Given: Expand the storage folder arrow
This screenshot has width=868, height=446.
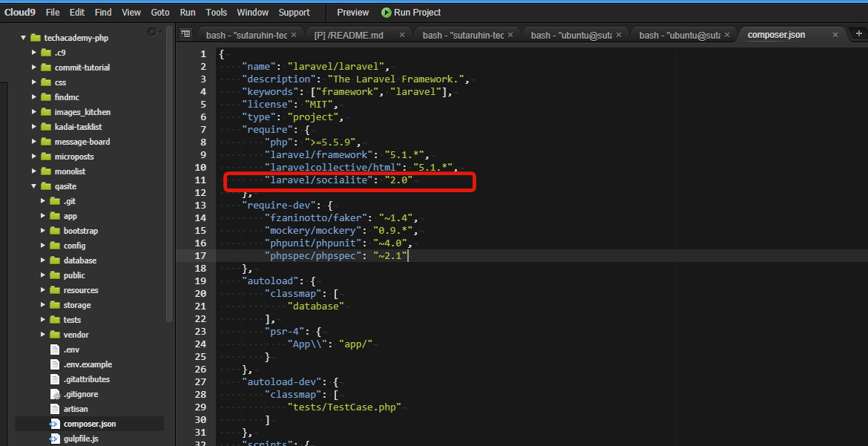Looking at the screenshot, I should (42, 305).
